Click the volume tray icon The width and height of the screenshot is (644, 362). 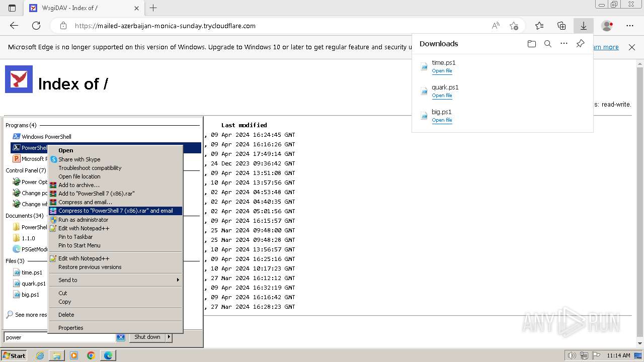572,355
